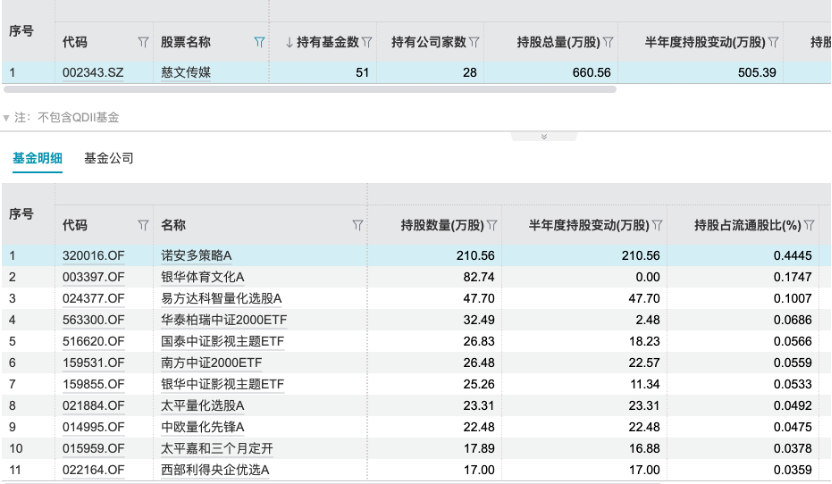Open fund code 015959.OF

click(93, 448)
